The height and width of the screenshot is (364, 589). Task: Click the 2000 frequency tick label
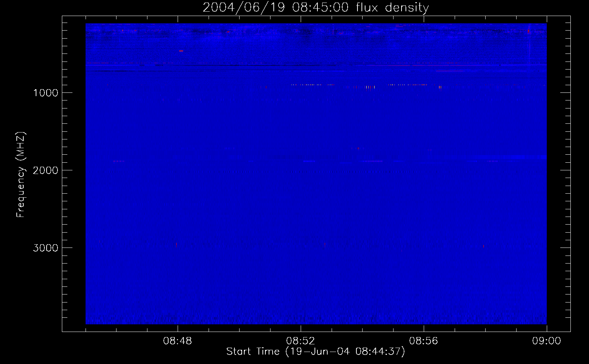click(46, 170)
